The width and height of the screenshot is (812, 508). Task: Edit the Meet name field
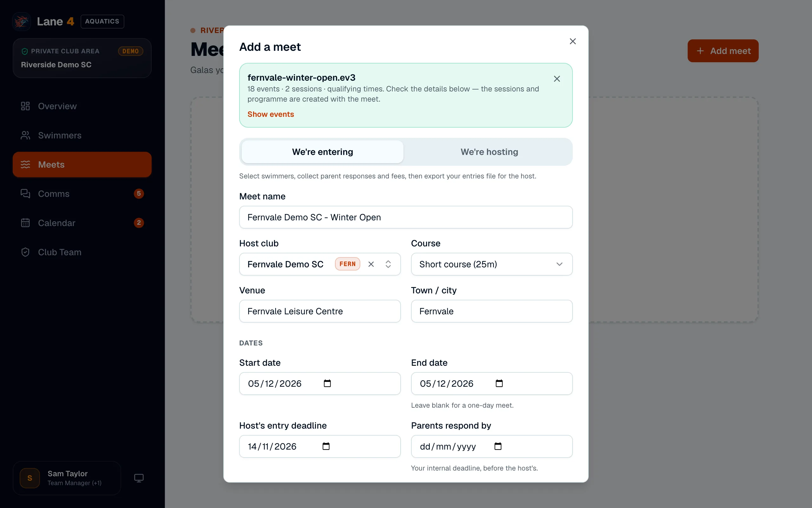pyautogui.click(x=406, y=217)
